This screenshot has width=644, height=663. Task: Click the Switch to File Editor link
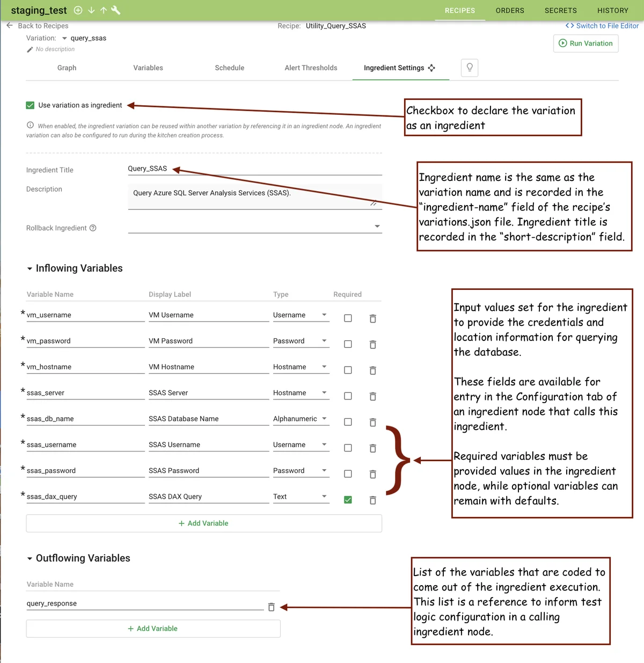(602, 26)
